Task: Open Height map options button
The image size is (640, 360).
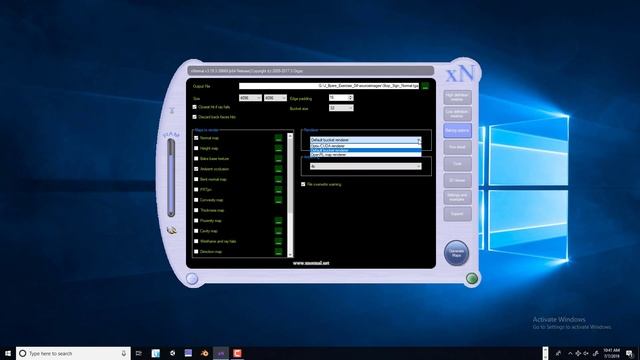Action: pos(278,149)
